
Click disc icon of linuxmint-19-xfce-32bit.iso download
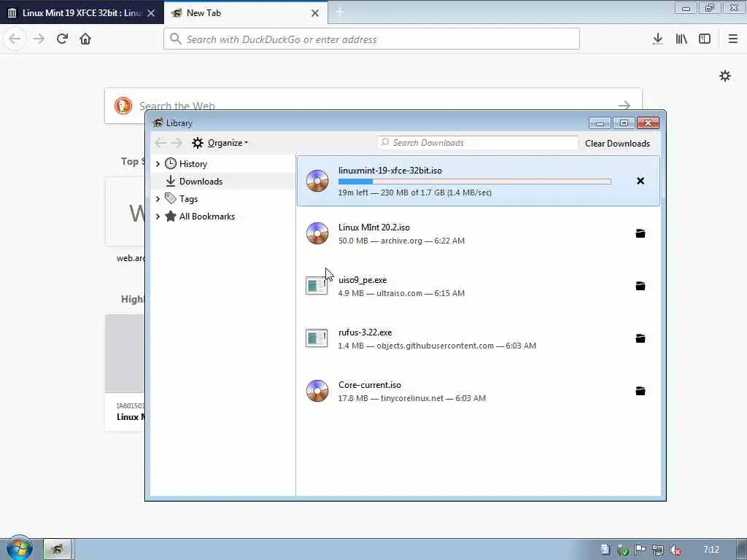coord(317,181)
